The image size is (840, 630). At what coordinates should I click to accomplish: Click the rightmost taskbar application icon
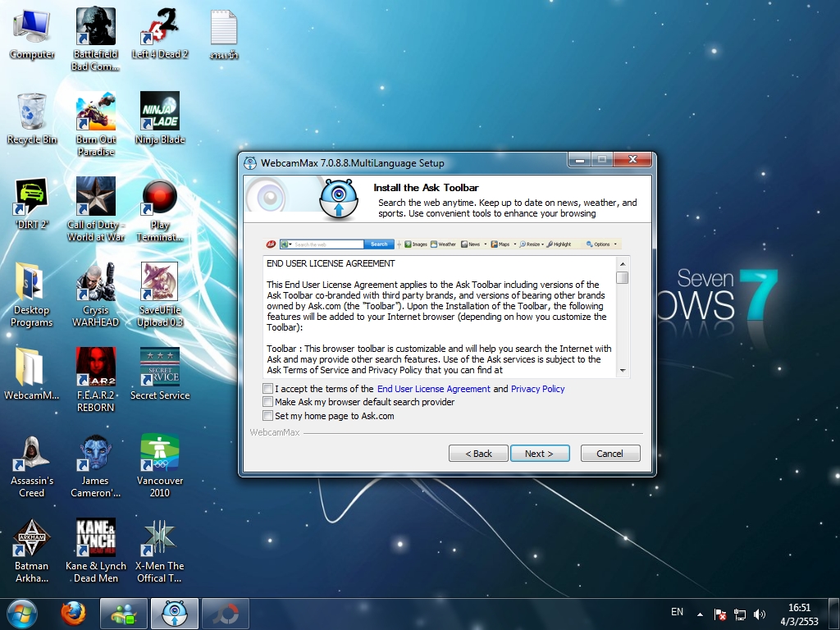point(226,614)
